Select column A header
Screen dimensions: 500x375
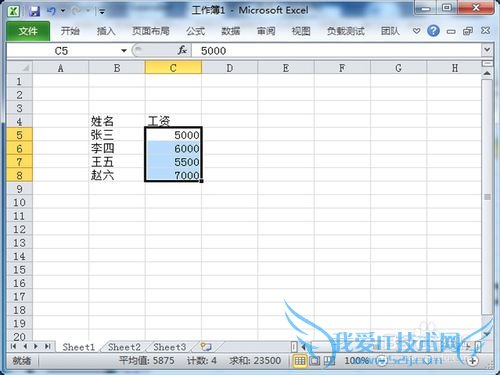[x=60, y=68]
